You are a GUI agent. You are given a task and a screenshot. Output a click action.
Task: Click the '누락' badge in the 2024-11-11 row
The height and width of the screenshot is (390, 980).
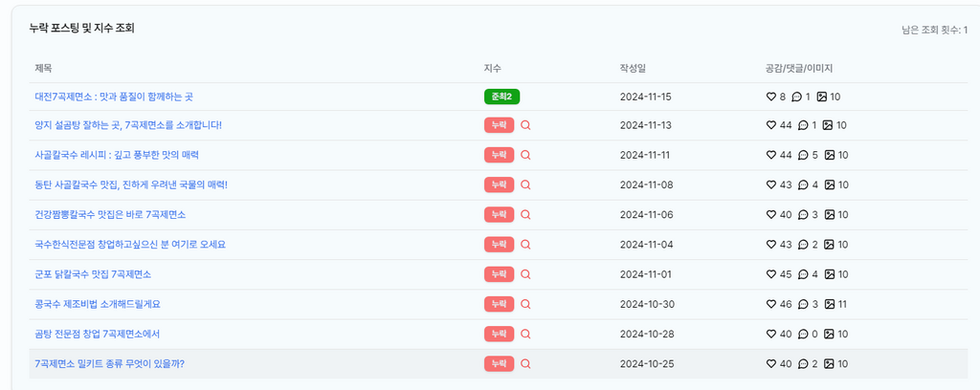(499, 155)
